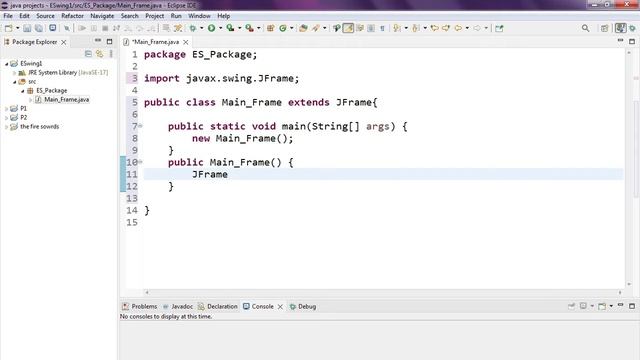Open Package Explorer View Menu dots

111,53
